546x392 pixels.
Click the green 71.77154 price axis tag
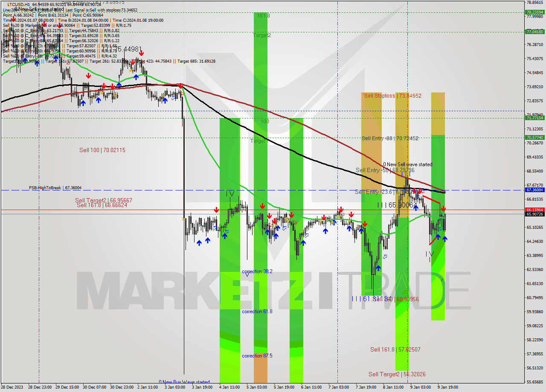534,118
